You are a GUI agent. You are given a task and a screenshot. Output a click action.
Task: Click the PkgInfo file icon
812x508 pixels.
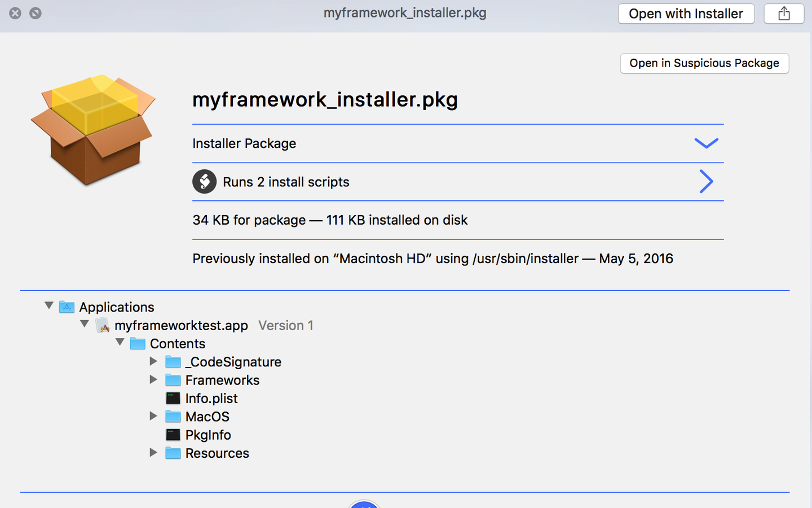(x=173, y=435)
